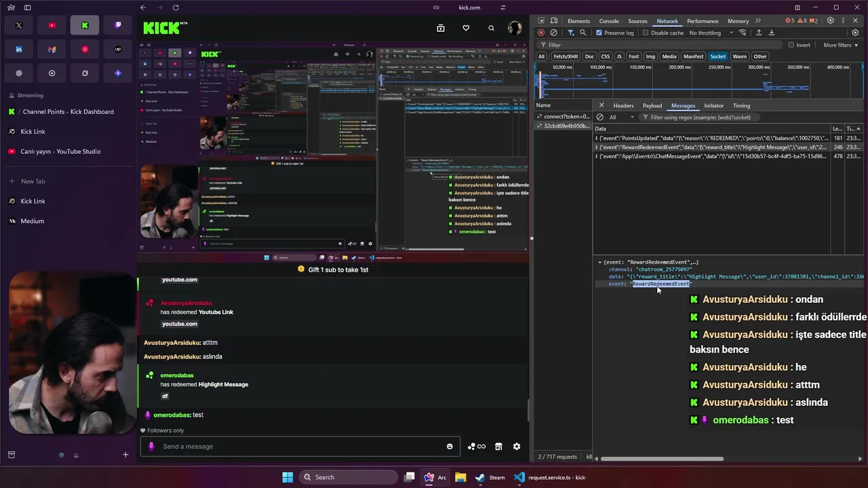Expand more DevTools tabs chevron
The height and width of the screenshot is (488, 868).
tap(758, 21)
